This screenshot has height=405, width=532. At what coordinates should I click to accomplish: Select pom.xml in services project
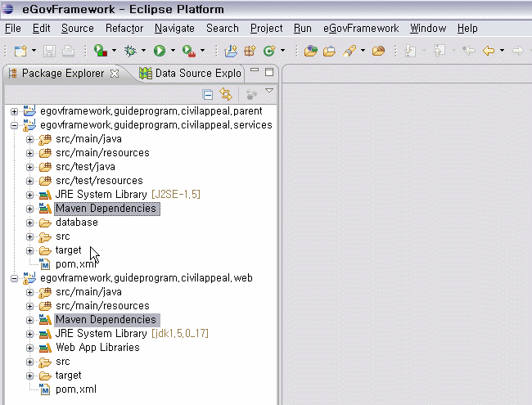pyautogui.click(x=76, y=264)
